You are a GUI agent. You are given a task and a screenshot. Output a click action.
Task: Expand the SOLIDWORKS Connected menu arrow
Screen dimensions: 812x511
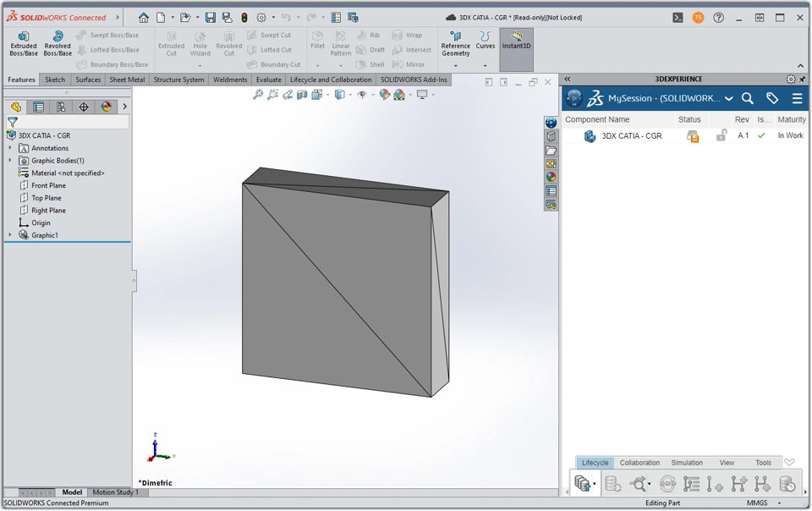click(118, 18)
